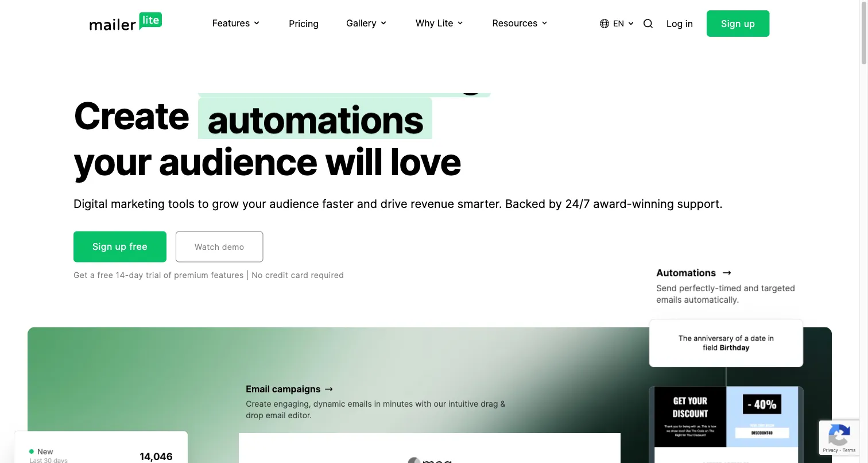The width and height of the screenshot is (868, 463).
Task: Click the Email campaigns arrow icon
Action: coord(328,389)
